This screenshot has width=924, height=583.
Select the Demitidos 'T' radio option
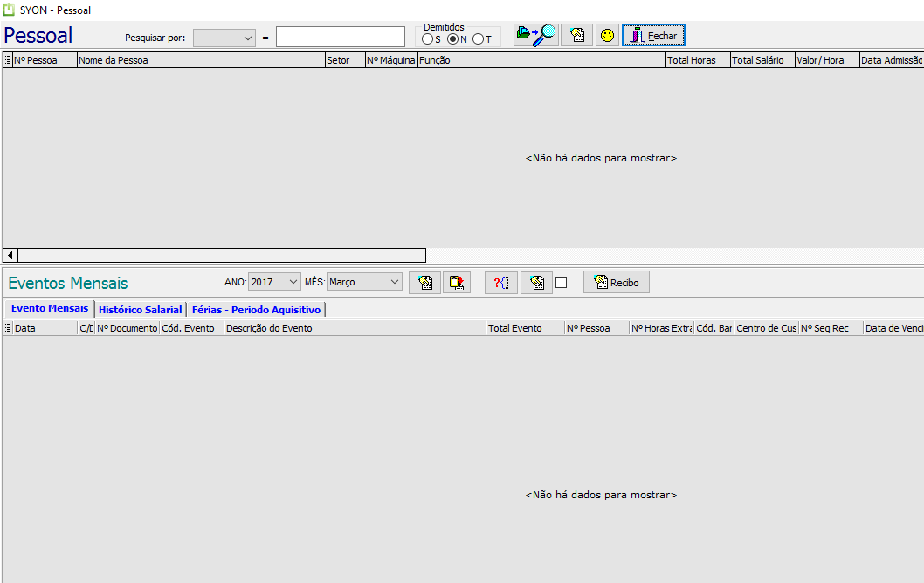point(478,38)
